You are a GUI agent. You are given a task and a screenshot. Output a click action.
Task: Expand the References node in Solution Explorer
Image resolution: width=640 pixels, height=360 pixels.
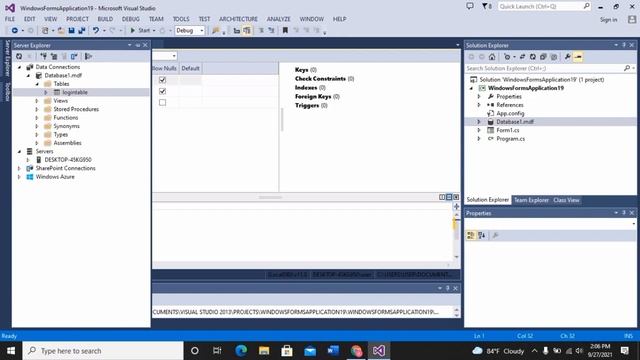pos(479,105)
